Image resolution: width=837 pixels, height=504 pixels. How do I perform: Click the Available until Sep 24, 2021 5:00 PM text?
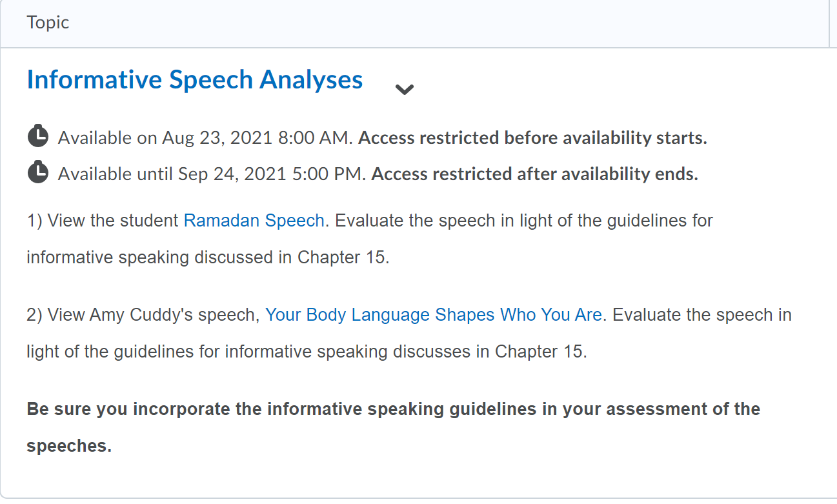(x=212, y=174)
